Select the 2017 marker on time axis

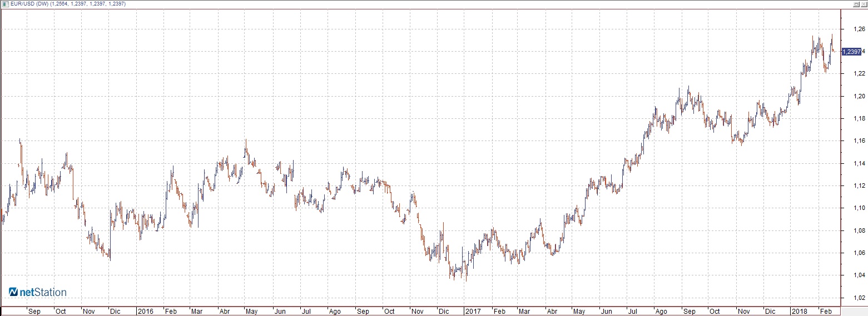click(x=473, y=311)
